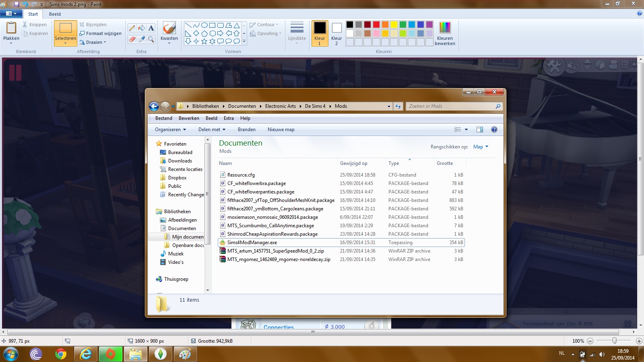Viewport: 644px width, 362px height.
Task: Select the Eraser tool
Action: [132, 39]
